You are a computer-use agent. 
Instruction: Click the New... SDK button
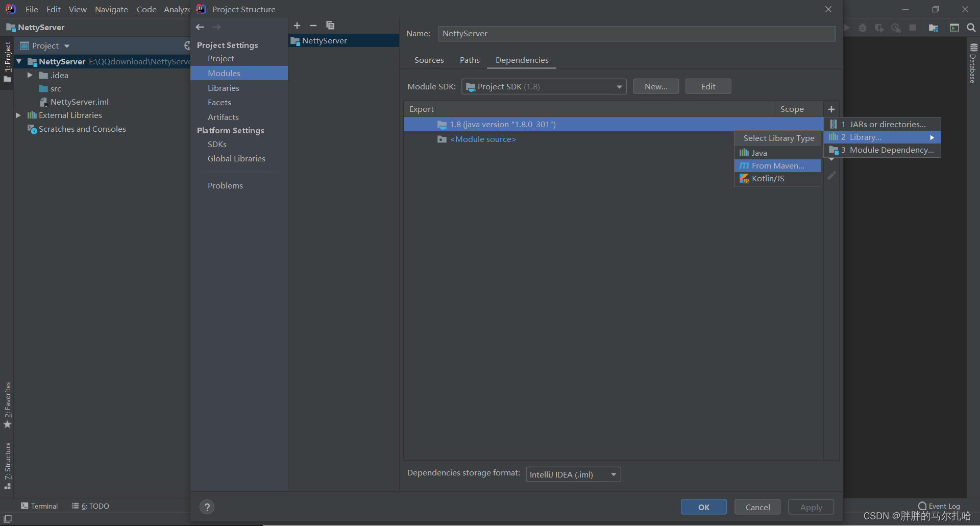click(656, 87)
